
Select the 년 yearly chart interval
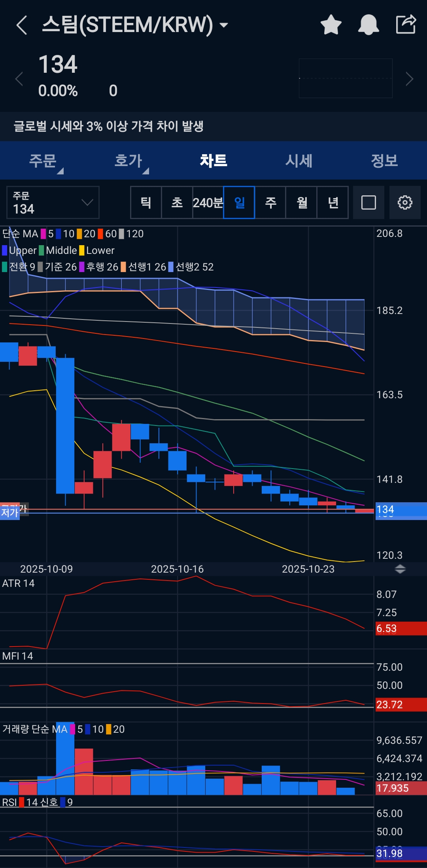pyautogui.click(x=333, y=202)
